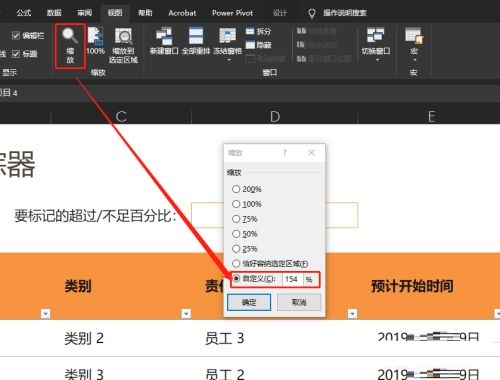Reset zoom with the 100% icon

coord(95,41)
